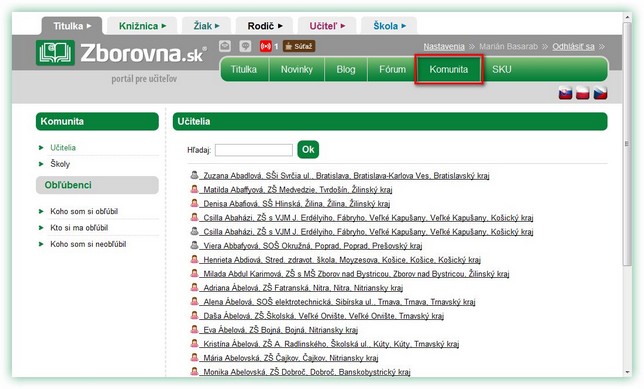Click the green Ok search button
644x389 pixels.
point(308,150)
